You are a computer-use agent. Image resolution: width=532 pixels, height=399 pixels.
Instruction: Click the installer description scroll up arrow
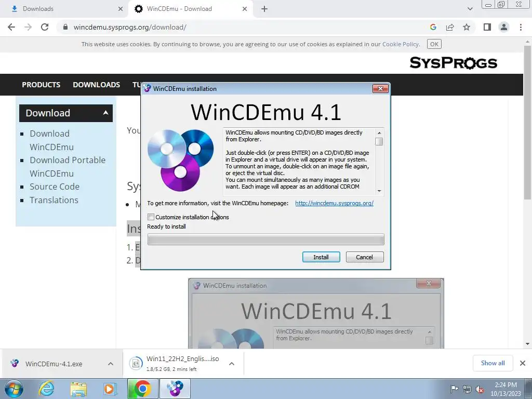point(379,132)
